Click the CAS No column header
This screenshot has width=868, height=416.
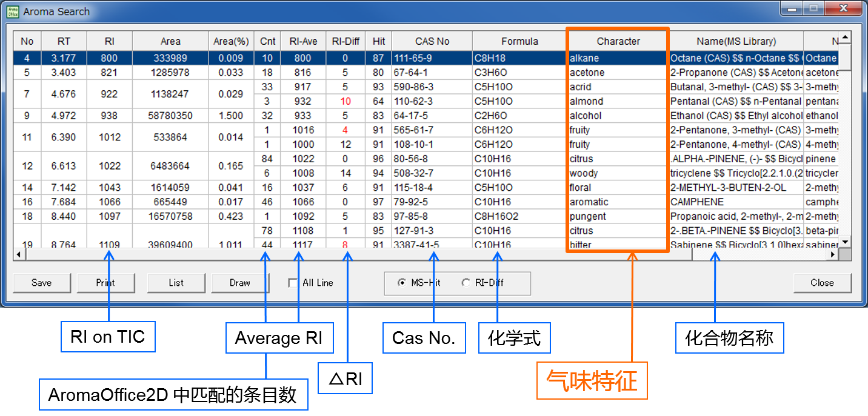[x=432, y=41]
